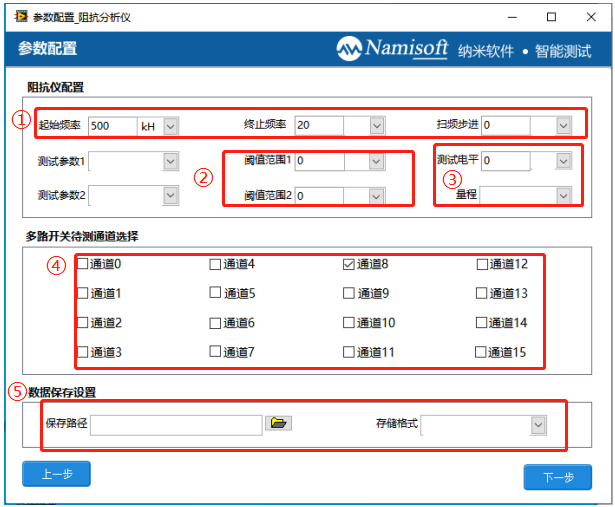Open the 扫频步进 unit dropdown
This screenshot has width=615, height=507.
click(x=564, y=126)
